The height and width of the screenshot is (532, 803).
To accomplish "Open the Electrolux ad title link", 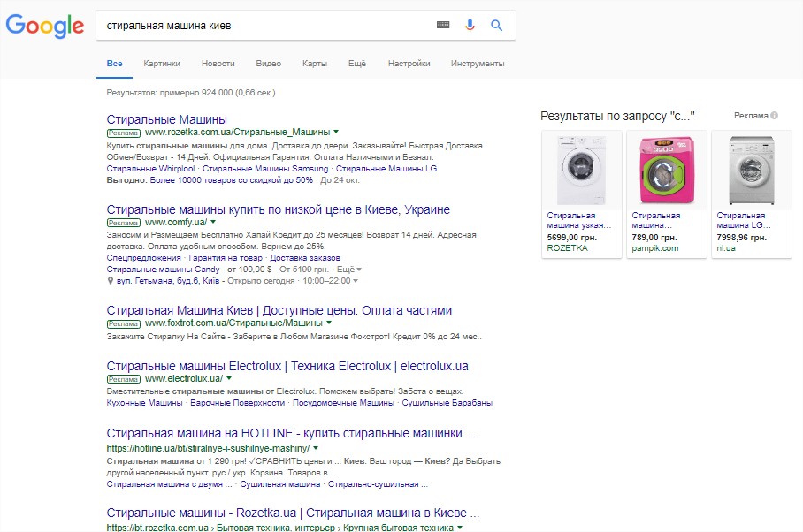I will (x=287, y=366).
